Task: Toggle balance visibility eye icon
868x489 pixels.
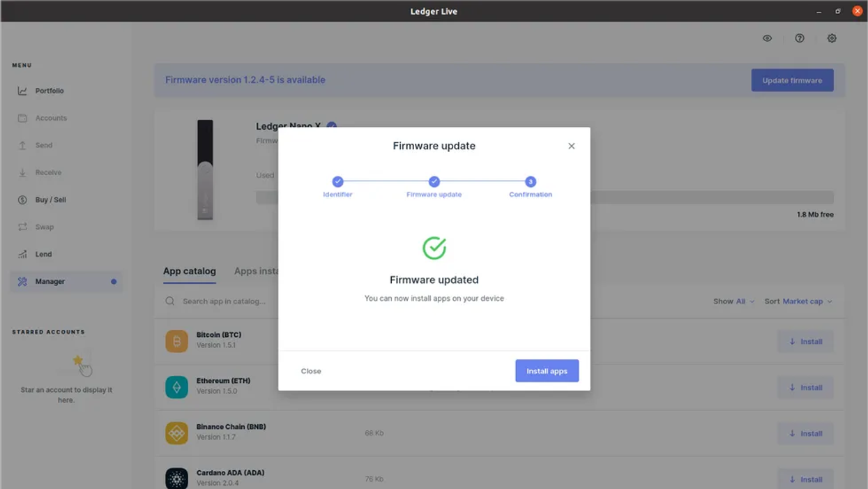Action: [x=767, y=38]
